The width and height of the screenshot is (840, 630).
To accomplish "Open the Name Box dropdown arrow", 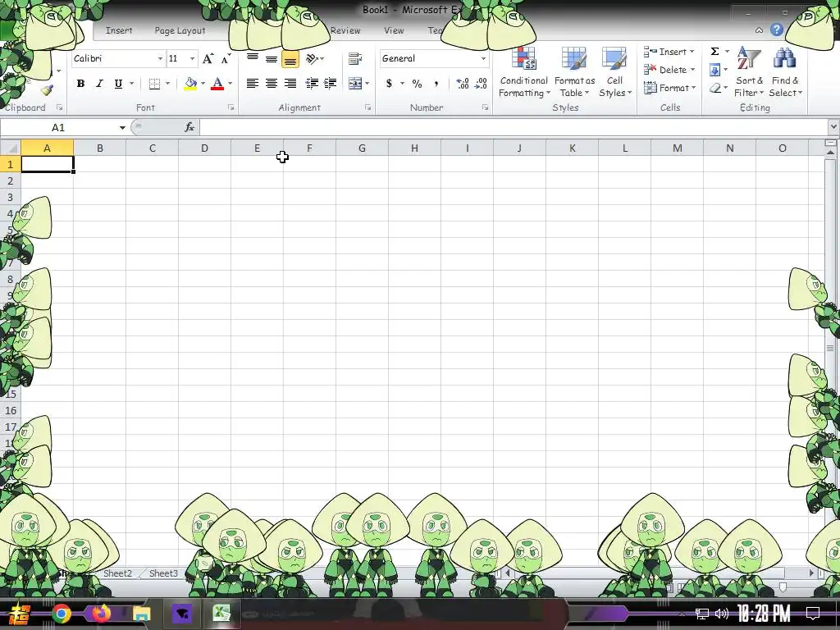I will click(122, 127).
